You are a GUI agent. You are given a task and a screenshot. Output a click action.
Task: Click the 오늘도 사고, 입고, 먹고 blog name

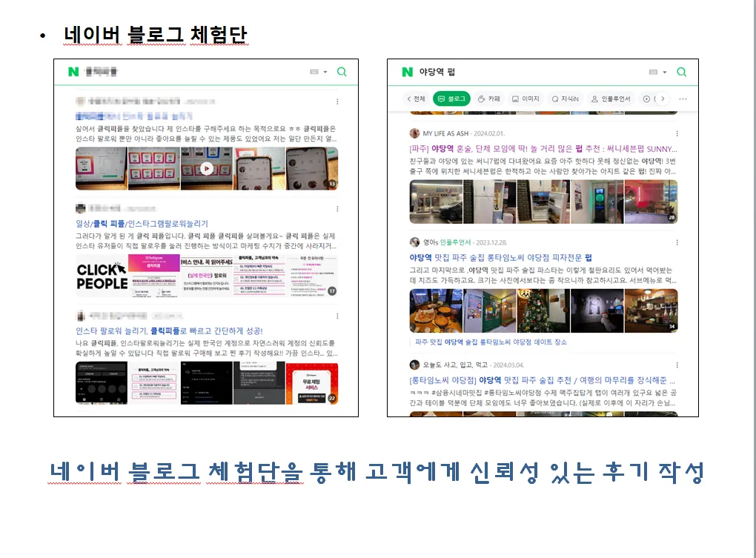click(x=455, y=365)
